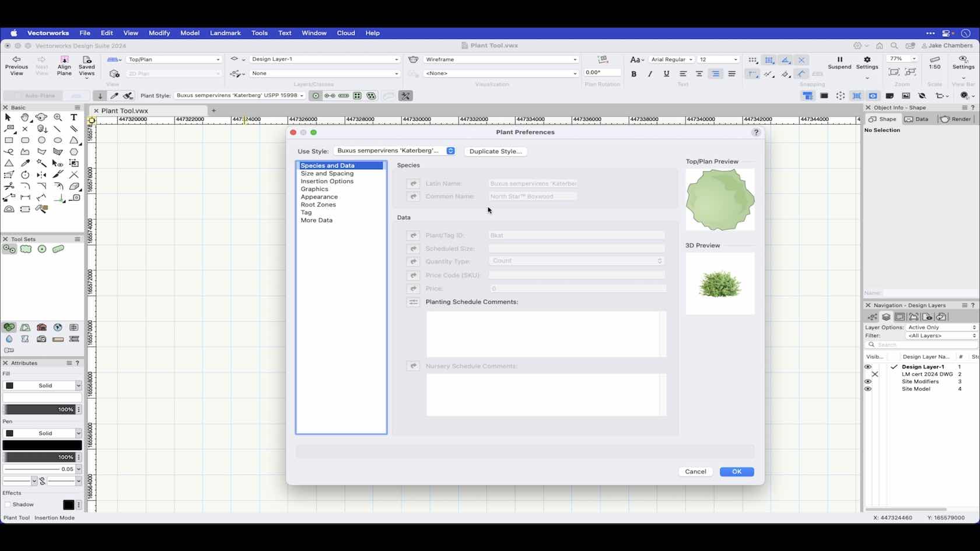
Task: Apply Underline formatting from text toolbar
Action: (x=666, y=73)
